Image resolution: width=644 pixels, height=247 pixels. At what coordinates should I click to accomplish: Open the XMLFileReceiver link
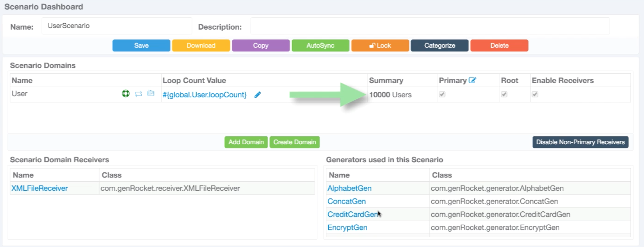click(40, 188)
